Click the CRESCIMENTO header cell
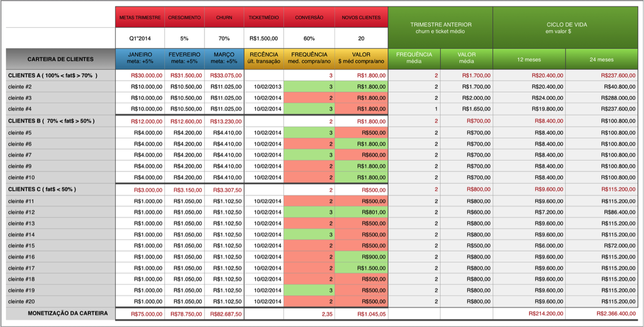Screen dimensions: 644x327 point(184,17)
